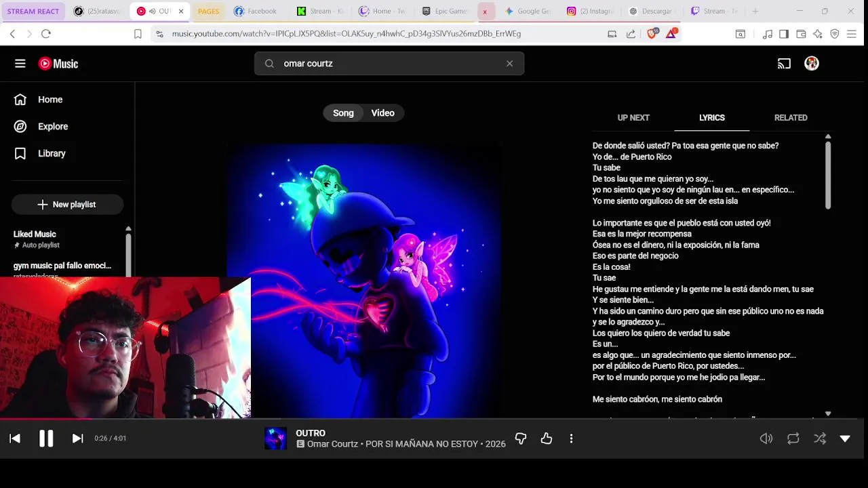
Task: Open Brave Wallet
Action: [x=801, y=34]
